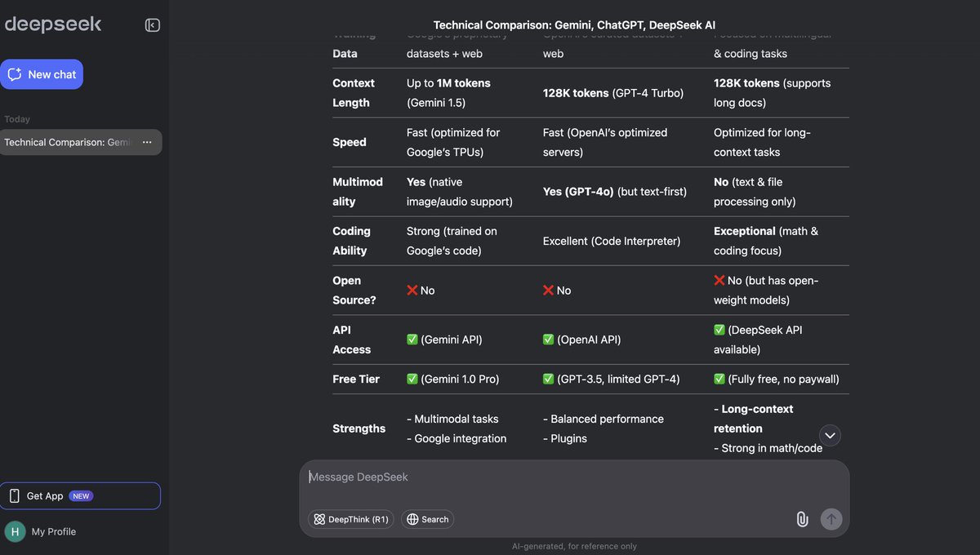Screen dimensions: 980x555
Task: Click the DeepThink atom icon
Action: (x=319, y=519)
